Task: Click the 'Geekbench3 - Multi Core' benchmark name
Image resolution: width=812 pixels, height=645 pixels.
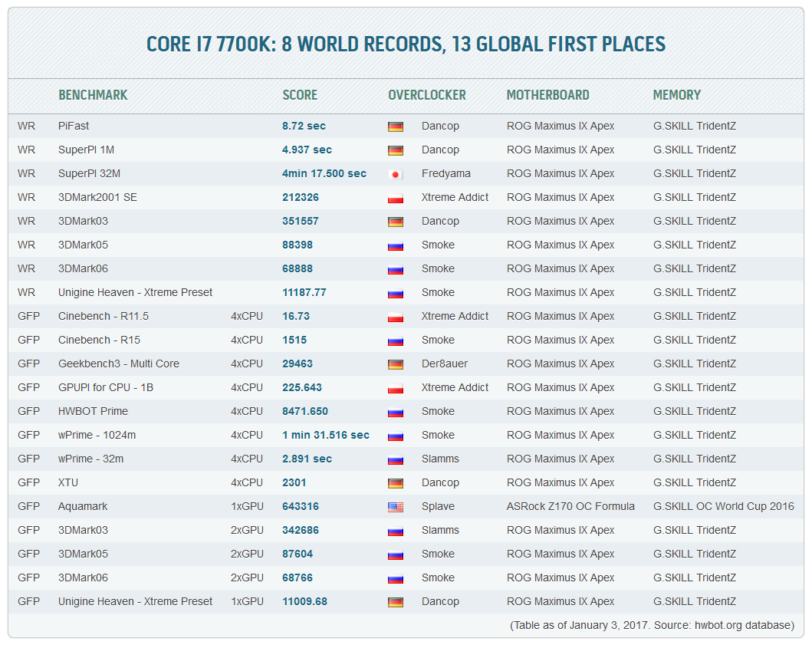Action: (x=119, y=364)
